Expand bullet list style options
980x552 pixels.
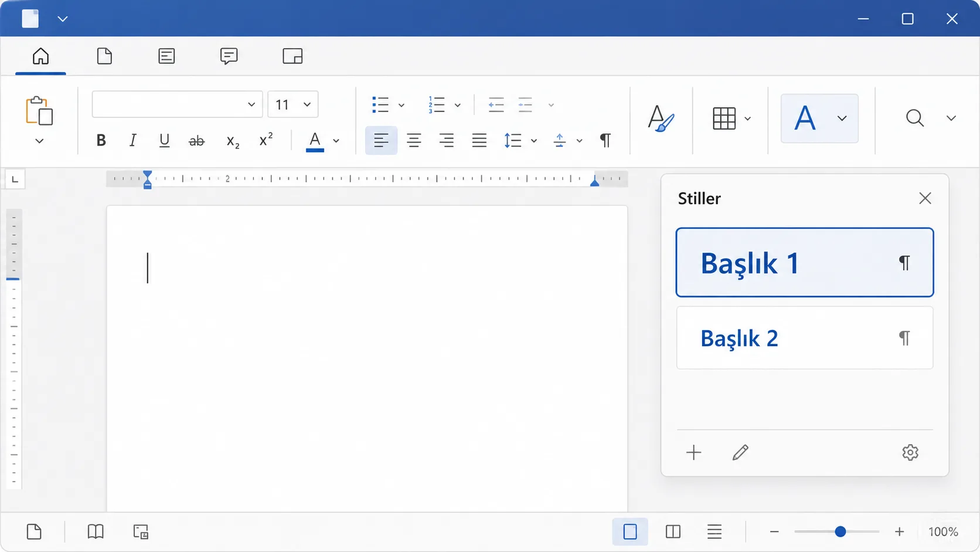click(401, 106)
